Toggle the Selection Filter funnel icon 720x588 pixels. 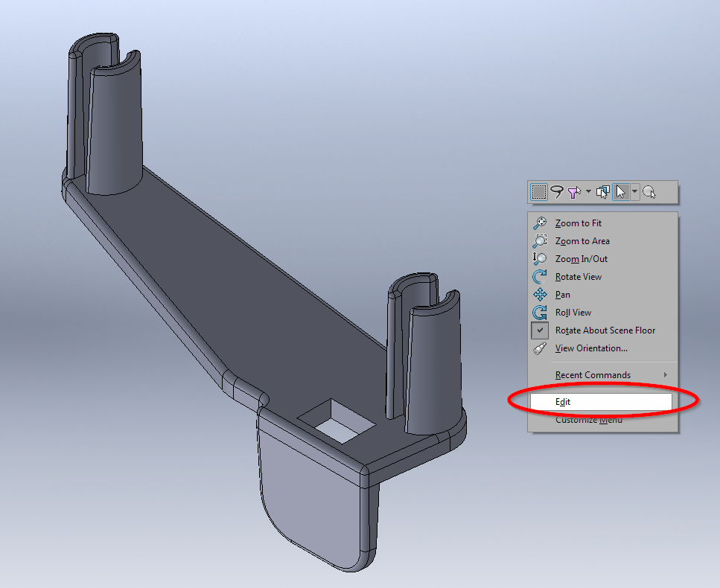tap(574, 192)
